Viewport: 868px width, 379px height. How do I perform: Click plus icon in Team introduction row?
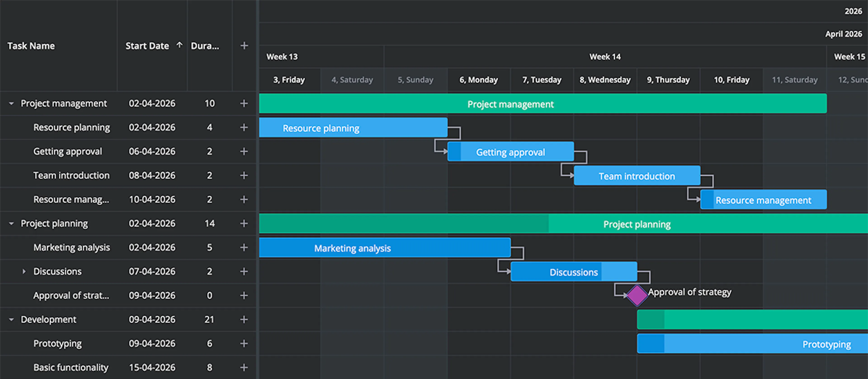tap(244, 175)
